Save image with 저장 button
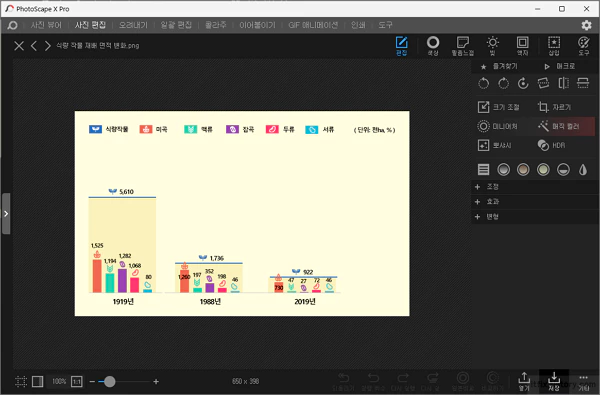The width and height of the screenshot is (600, 395). coord(554,382)
